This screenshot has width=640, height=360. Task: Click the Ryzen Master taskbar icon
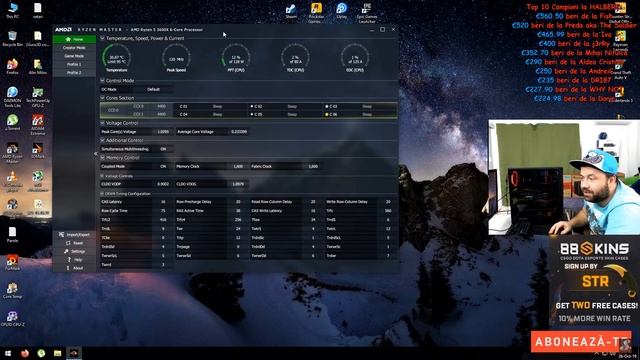pos(74,353)
